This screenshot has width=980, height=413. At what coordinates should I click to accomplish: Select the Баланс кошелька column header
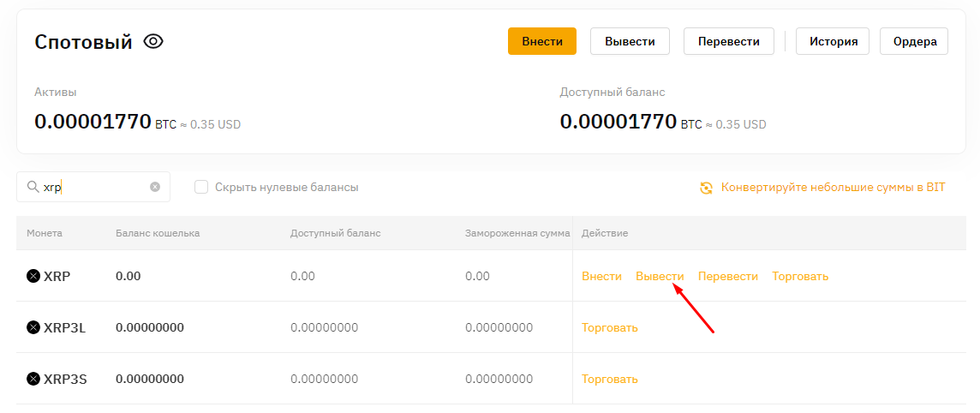tap(158, 233)
